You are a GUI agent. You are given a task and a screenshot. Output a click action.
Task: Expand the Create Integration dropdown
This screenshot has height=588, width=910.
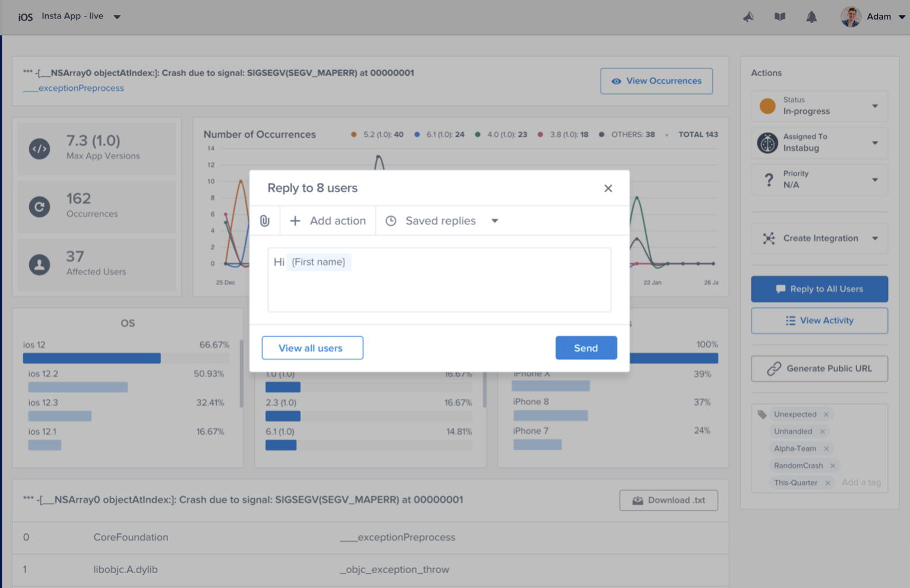875,239
